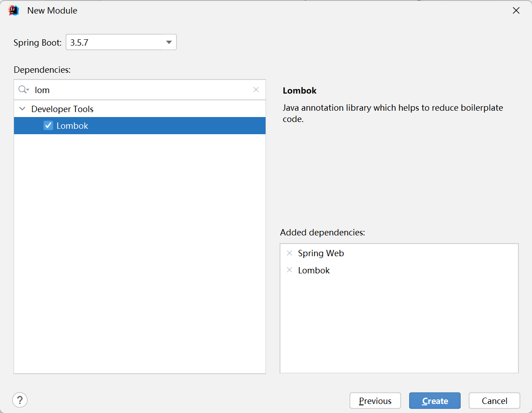Click Lombok text in added dependencies
The width and height of the screenshot is (532, 413).
(x=314, y=270)
